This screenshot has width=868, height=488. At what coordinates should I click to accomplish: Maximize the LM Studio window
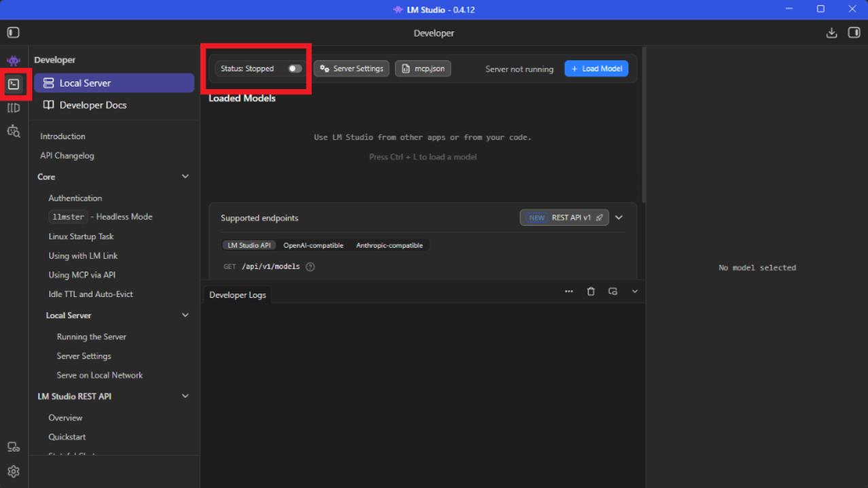tap(820, 9)
